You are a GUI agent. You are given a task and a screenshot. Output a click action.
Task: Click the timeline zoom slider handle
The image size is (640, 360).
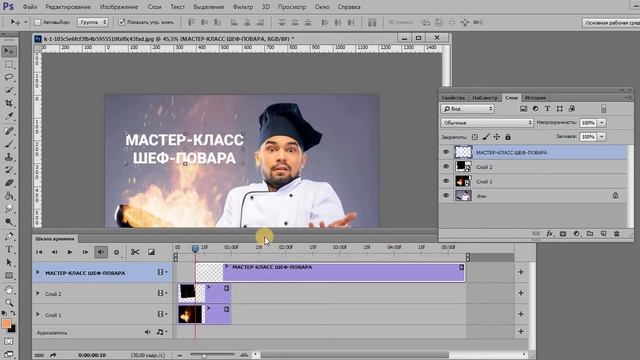[x=204, y=356]
